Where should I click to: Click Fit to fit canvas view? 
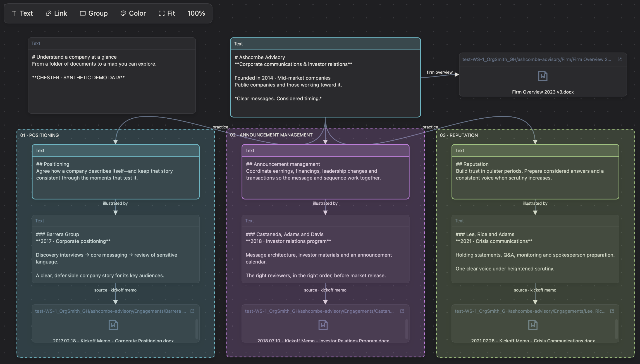pyautogui.click(x=167, y=13)
